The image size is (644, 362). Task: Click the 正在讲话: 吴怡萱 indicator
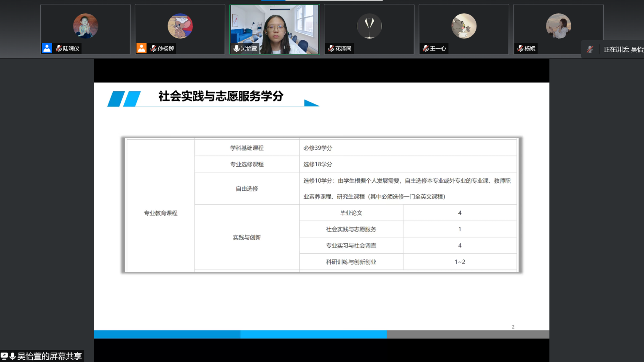pos(621,49)
